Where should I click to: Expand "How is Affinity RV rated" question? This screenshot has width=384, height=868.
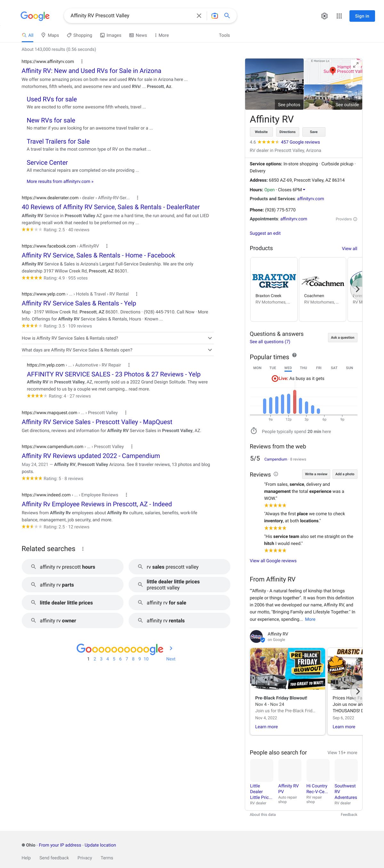click(210, 338)
